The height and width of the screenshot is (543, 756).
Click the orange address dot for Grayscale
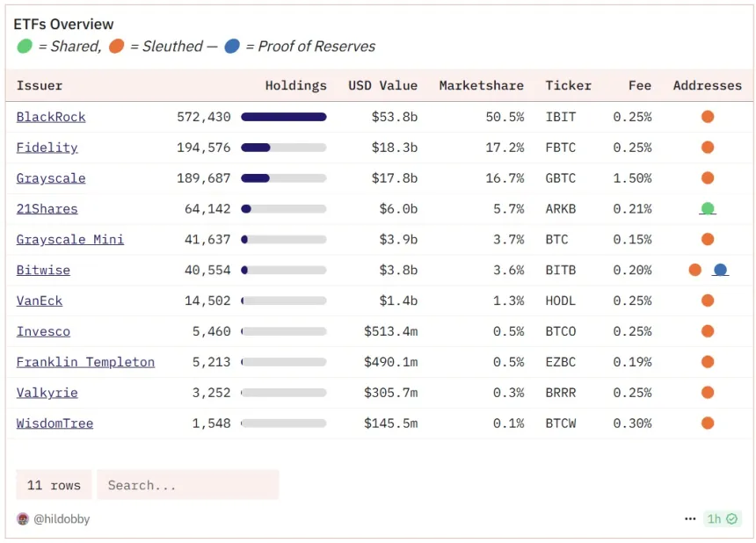pyautogui.click(x=707, y=178)
